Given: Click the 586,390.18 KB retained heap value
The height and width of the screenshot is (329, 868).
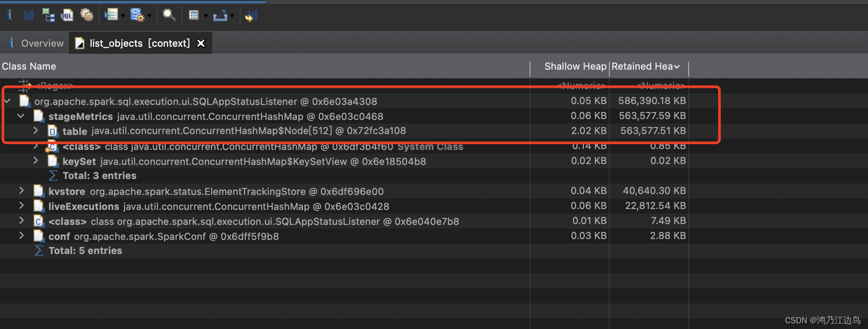Looking at the screenshot, I should (652, 101).
